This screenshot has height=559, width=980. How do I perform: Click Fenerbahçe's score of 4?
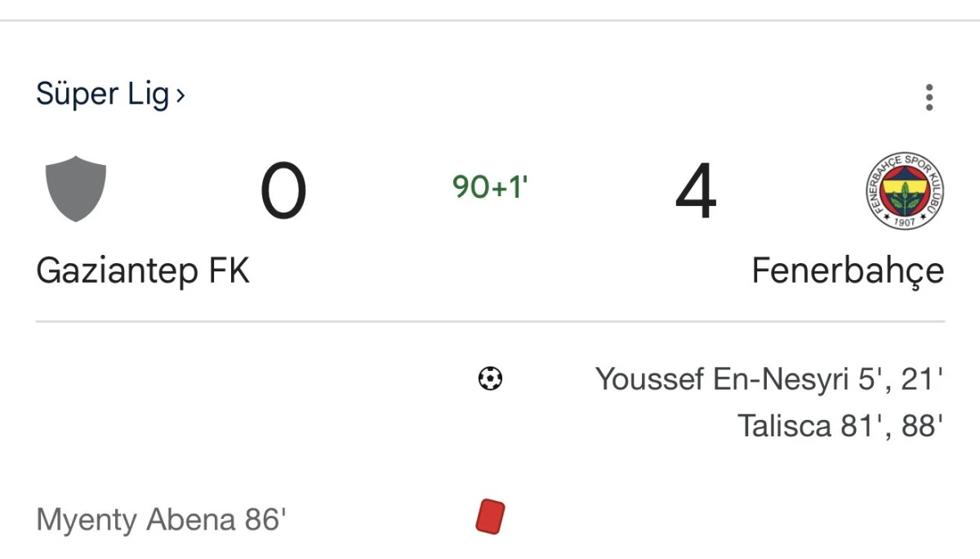[696, 192]
